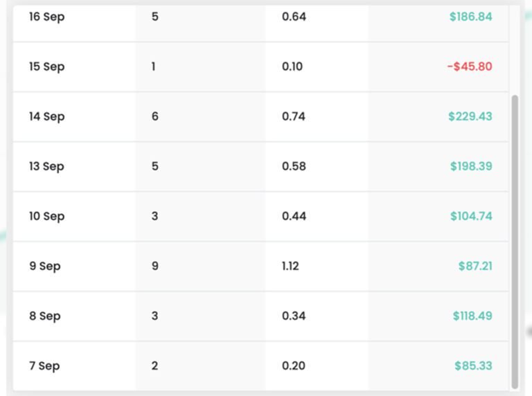Click the 10 Sep date cell
Image resolution: width=532 pixels, height=396 pixels.
46,216
